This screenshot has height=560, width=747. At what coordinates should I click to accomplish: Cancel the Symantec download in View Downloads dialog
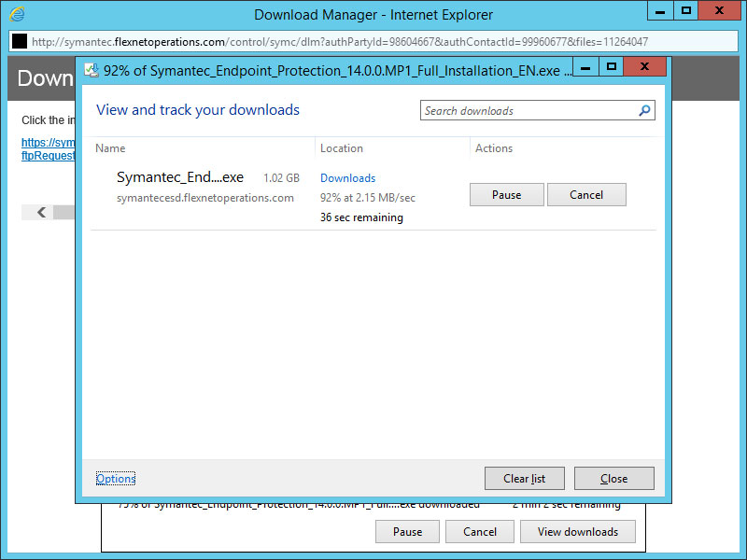pyautogui.click(x=586, y=195)
